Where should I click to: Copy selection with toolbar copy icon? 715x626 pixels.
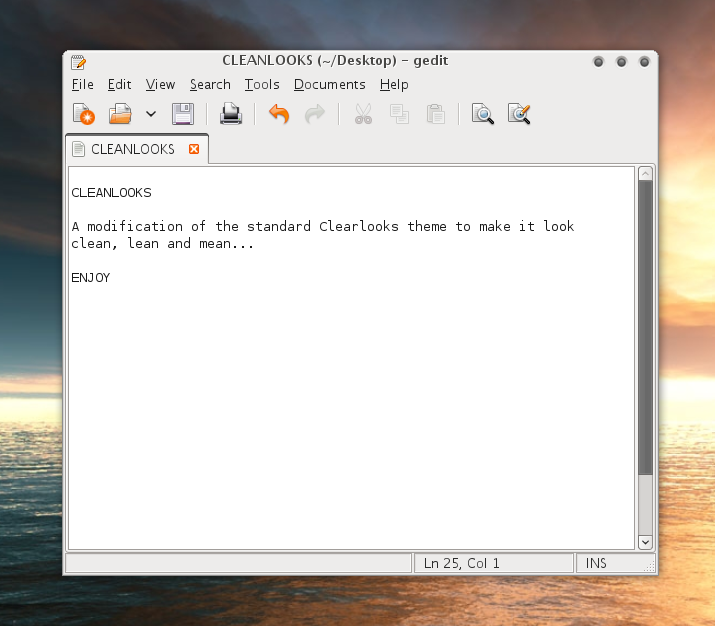[399, 114]
